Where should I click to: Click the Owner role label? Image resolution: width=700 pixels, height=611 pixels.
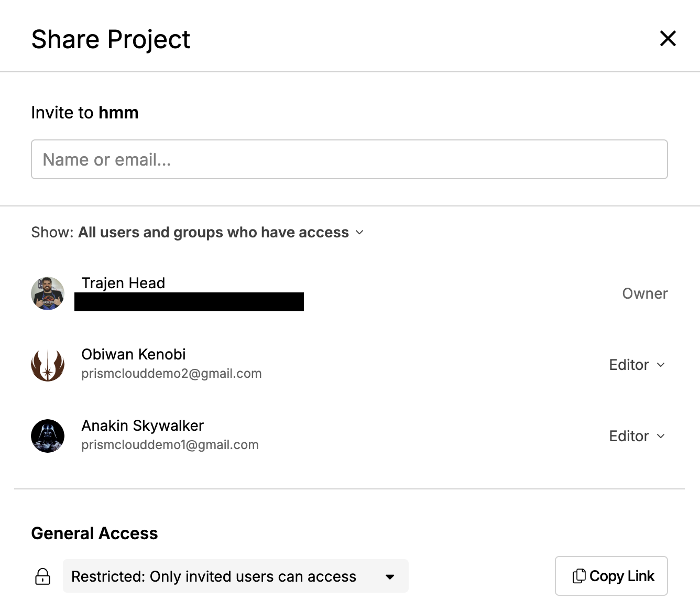[x=644, y=293]
